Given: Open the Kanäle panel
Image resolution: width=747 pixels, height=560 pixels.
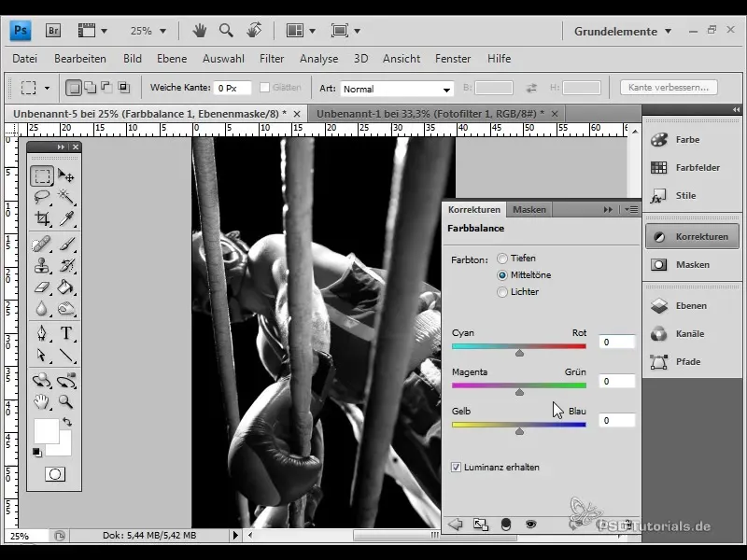Looking at the screenshot, I should (690, 334).
